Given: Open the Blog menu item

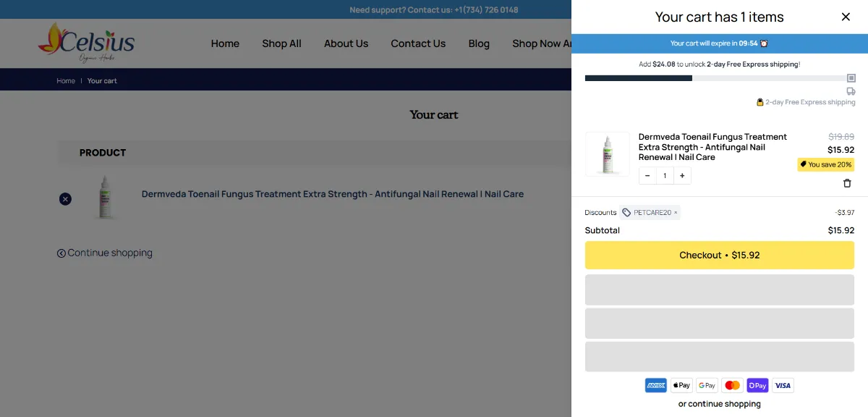Looking at the screenshot, I should (x=479, y=43).
